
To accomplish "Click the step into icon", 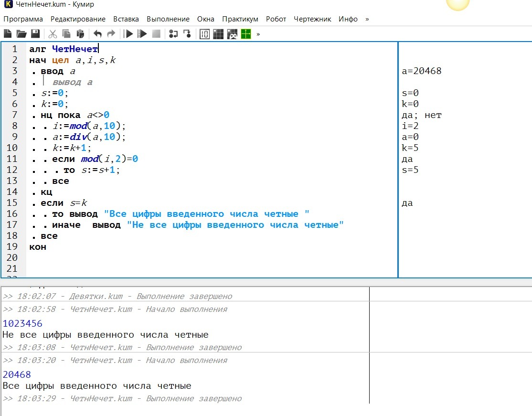I will (x=187, y=34).
